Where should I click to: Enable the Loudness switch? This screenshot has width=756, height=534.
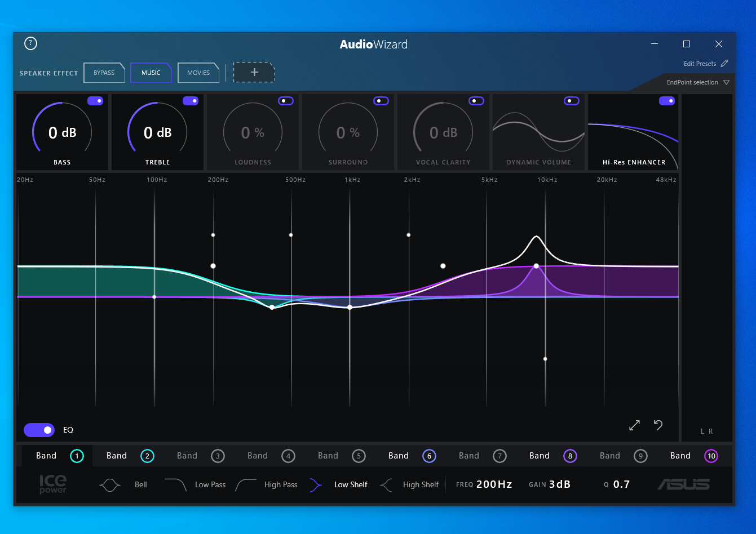pyautogui.click(x=286, y=101)
